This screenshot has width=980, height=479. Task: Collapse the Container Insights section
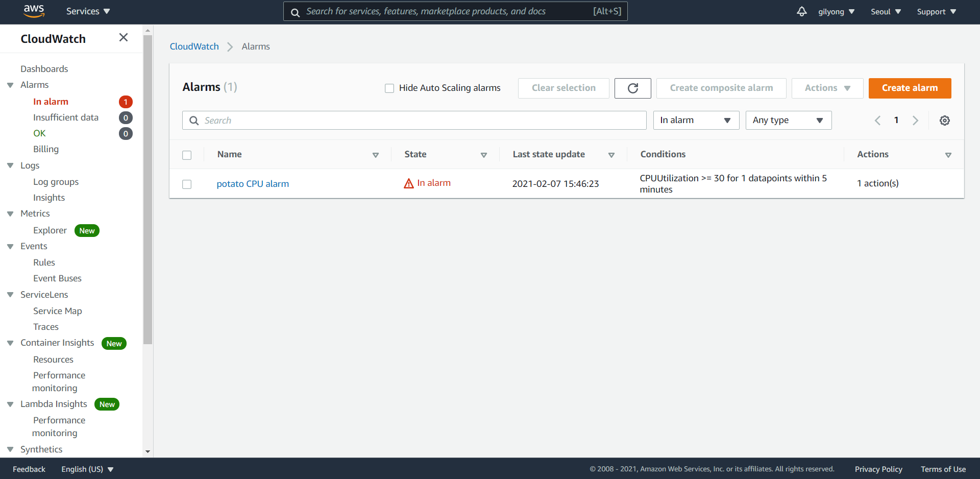click(x=10, y=343)
